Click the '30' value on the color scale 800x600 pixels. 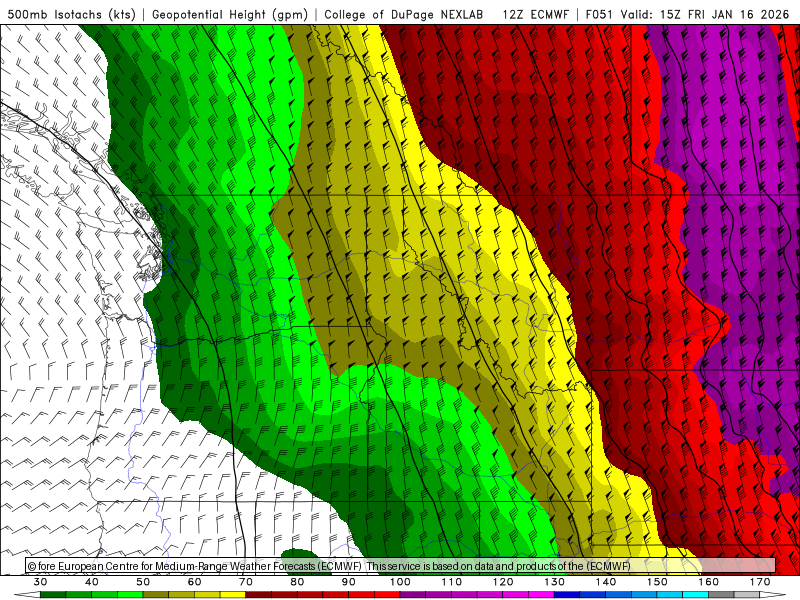click(40, 582)
